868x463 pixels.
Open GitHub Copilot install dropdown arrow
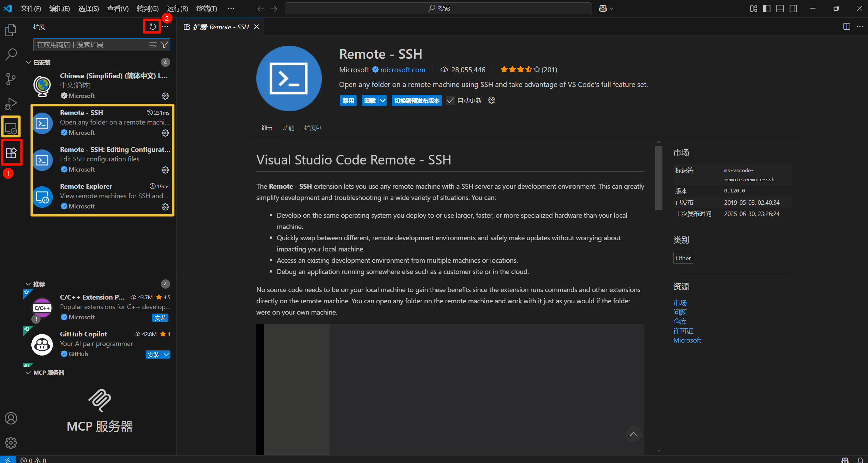(166, 355)
